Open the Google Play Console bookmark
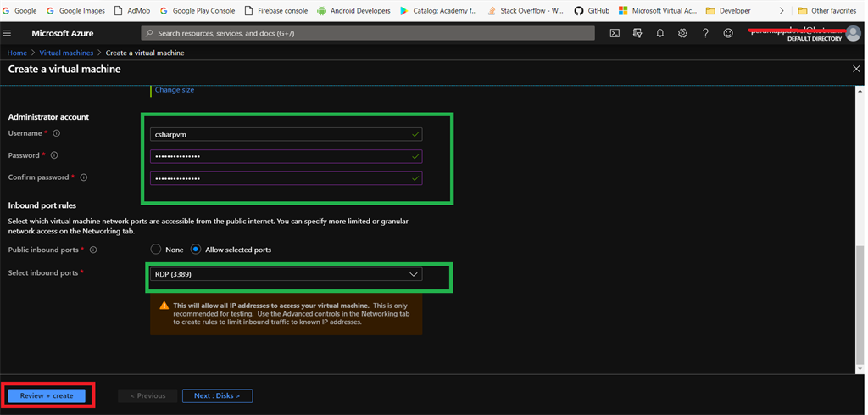868x415 pixels. click(198, 10)
